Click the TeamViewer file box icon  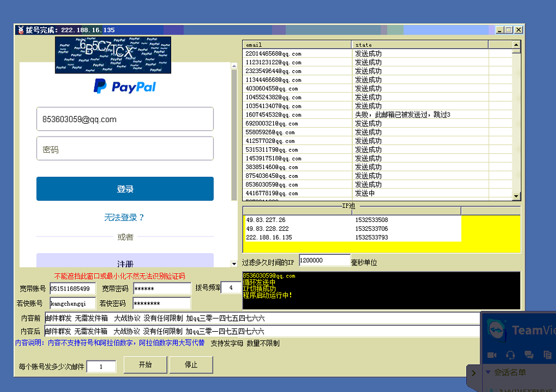547,355
